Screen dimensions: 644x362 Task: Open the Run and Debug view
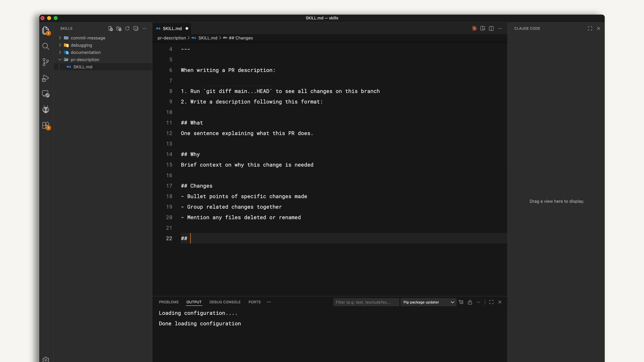(46, 78)
